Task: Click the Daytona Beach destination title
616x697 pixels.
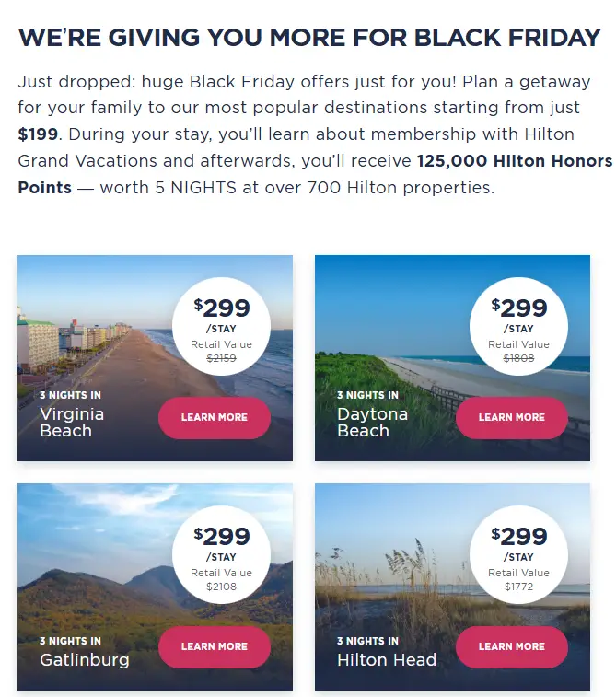Action: point(372,422)
